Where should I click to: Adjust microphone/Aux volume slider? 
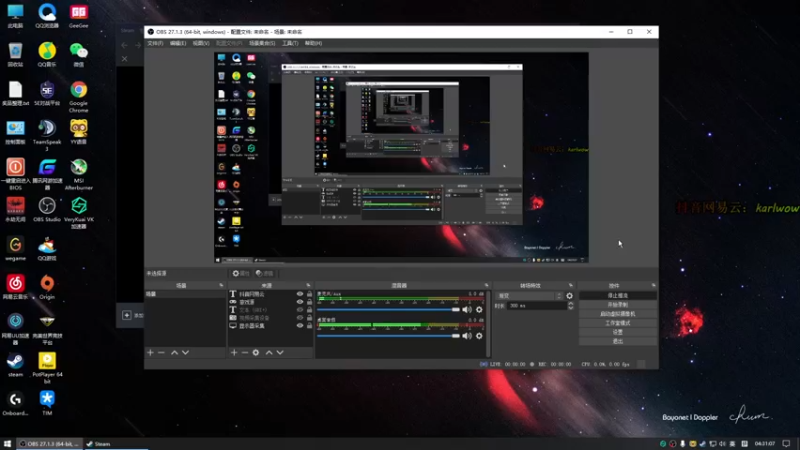point(389,309)
